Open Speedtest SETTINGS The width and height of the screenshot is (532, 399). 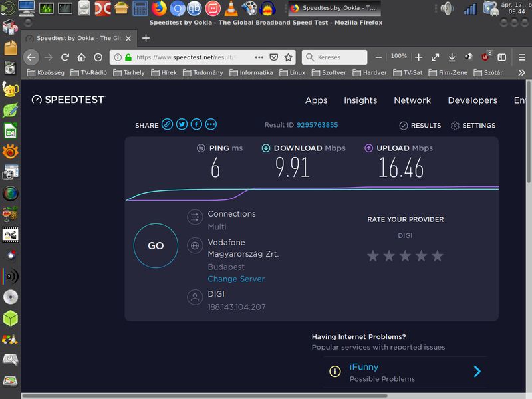pyautogui.click(x=473, y=126)
